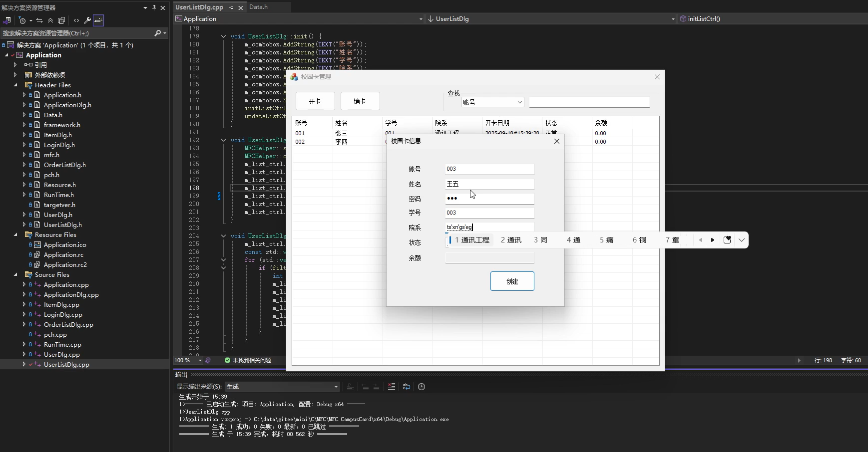868x452 pixels.
Task: Close the UserListDlg.cpp tab
Action: [x=241, y=7]
